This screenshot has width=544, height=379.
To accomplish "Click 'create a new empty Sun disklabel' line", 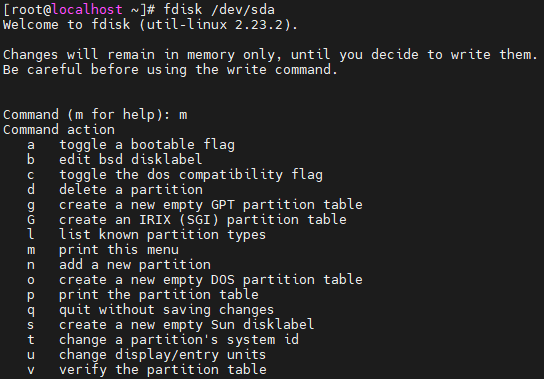I will pyautogui.click(x=171, y=325).
